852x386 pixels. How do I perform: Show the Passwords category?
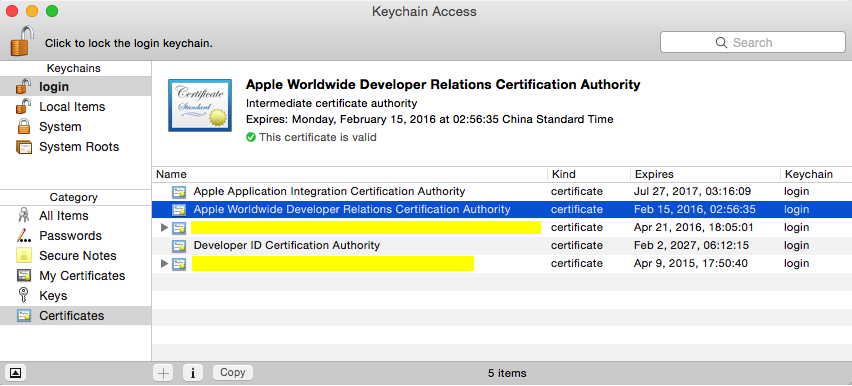click(76, 236)
